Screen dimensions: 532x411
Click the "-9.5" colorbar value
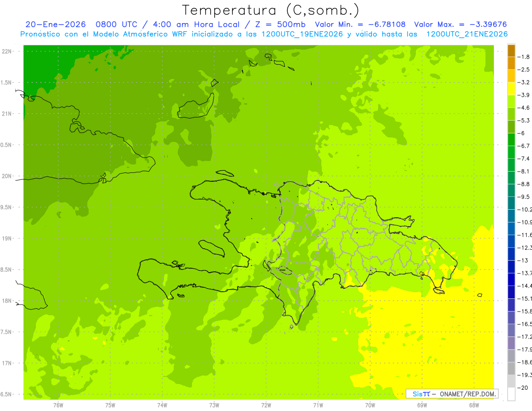pyautogui.click(x=524, y=197)
